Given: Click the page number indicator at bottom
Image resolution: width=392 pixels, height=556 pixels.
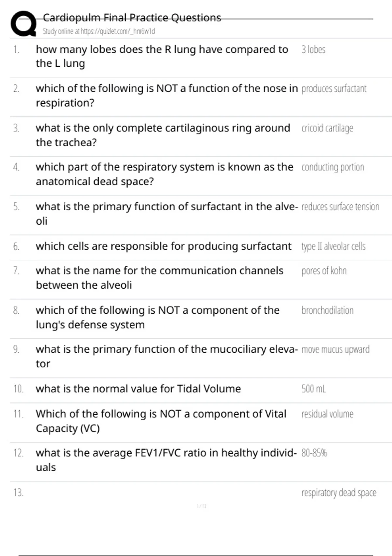Looking at the screenshot, I should [x=202, y=506].
